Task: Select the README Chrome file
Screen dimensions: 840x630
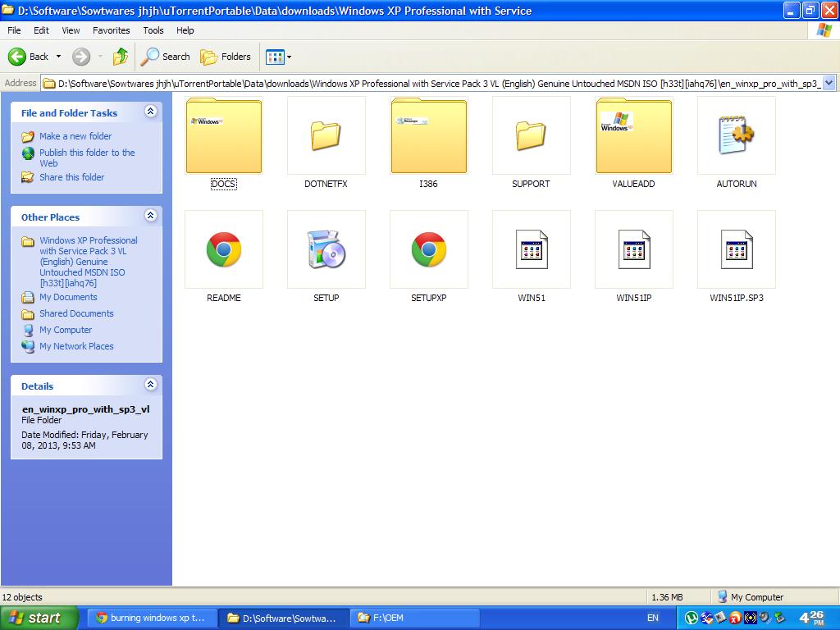Action: pos(224,249)
